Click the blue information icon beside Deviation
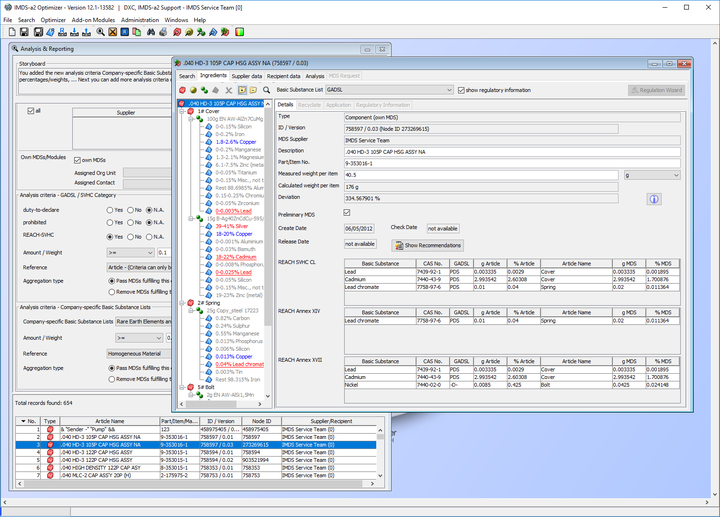 coord(654,199)
